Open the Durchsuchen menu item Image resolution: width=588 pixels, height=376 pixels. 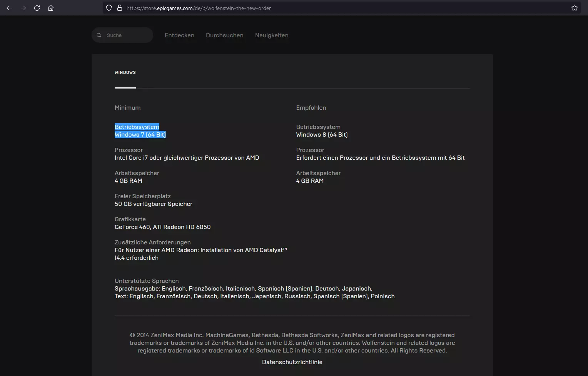pyautogui.click(x=225, y=35)
